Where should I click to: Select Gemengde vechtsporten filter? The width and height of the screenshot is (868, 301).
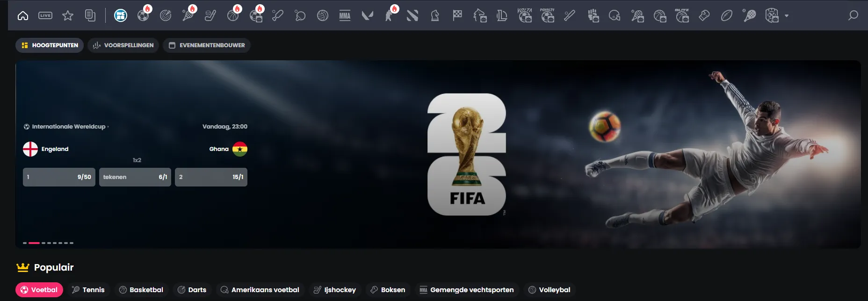[x=467, y=290]
